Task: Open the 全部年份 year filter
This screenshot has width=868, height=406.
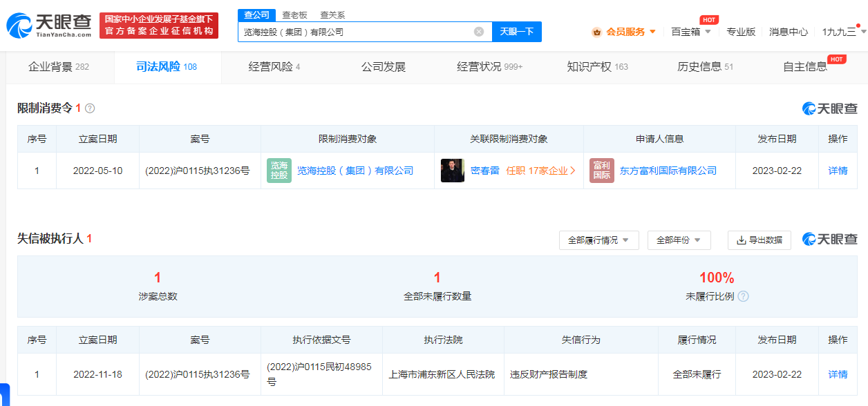Action: tap(679, 240)
